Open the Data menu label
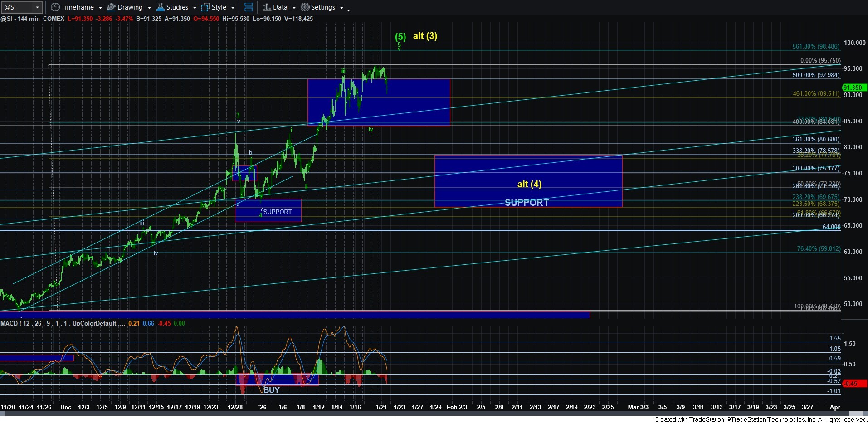The image size is (868, 423). click(280, 7)
